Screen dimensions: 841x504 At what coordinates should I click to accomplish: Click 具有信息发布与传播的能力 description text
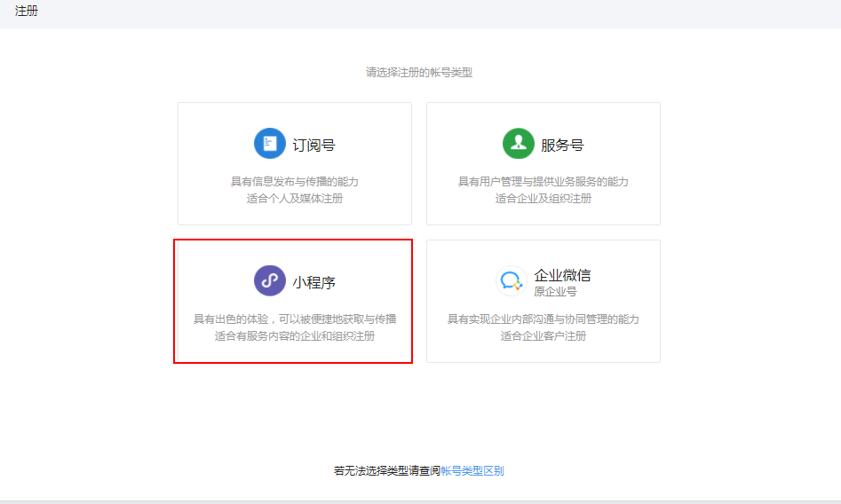point(295,182)
